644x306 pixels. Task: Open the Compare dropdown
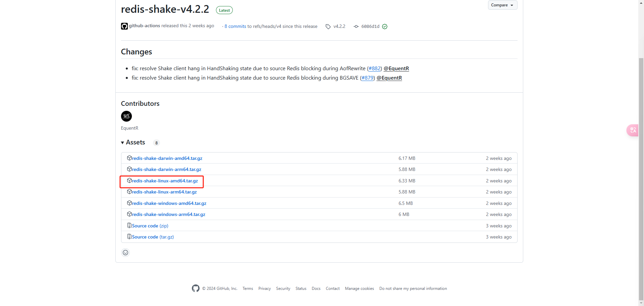[502, 5]
